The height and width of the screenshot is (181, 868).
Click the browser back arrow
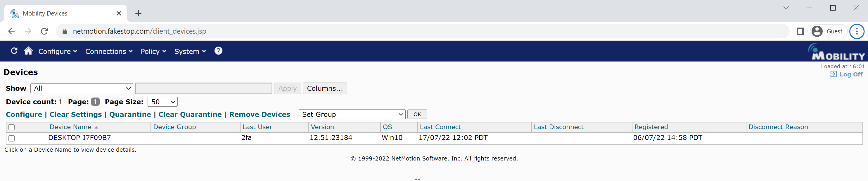point(11,31)
